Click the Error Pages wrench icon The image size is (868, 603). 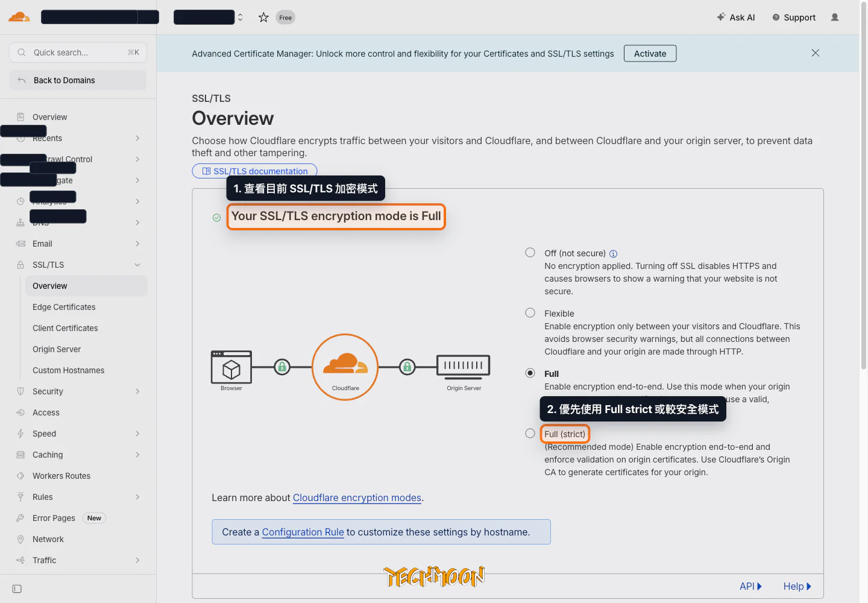click(x=20, y=518)
